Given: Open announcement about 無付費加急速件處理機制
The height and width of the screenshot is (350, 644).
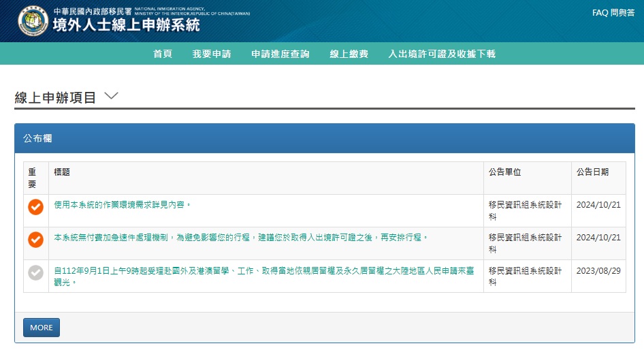Looking at the screenshot, I should pyautogui.click(x=242, y=237).
